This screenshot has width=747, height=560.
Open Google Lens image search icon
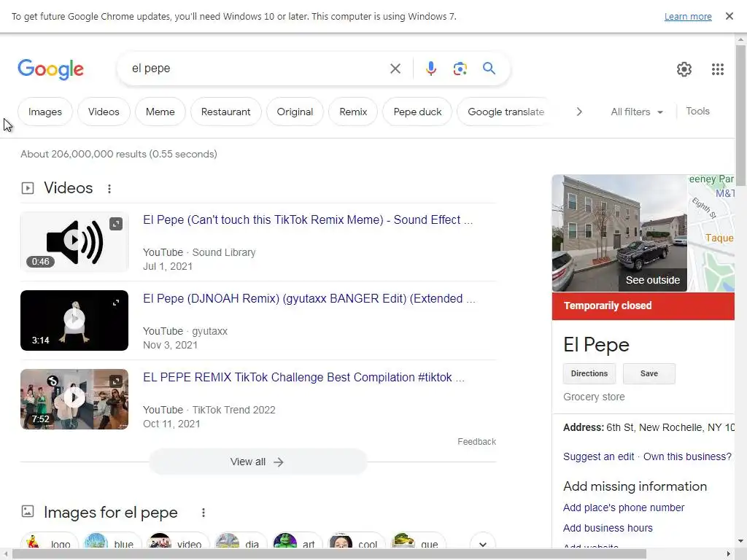(x=460, y=69)
